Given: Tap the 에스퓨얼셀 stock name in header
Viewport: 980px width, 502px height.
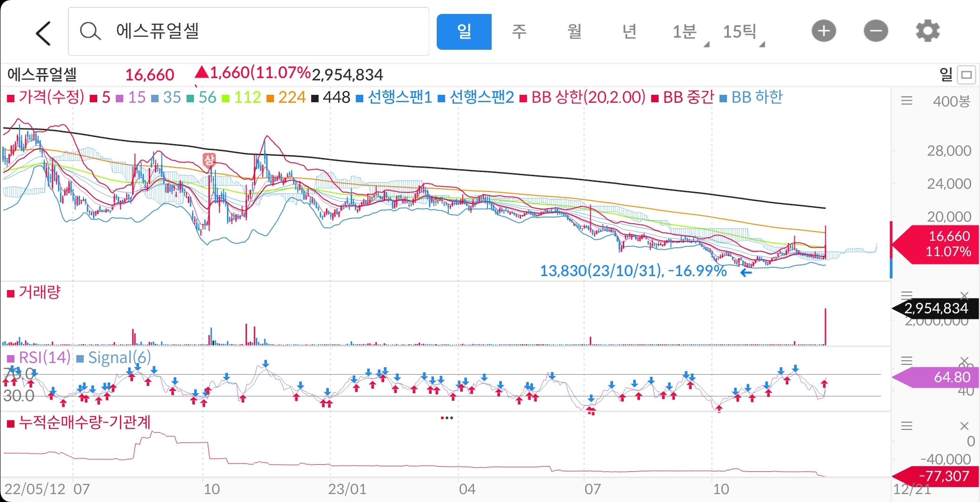Looking at the screenshot, I should (42, 74).
